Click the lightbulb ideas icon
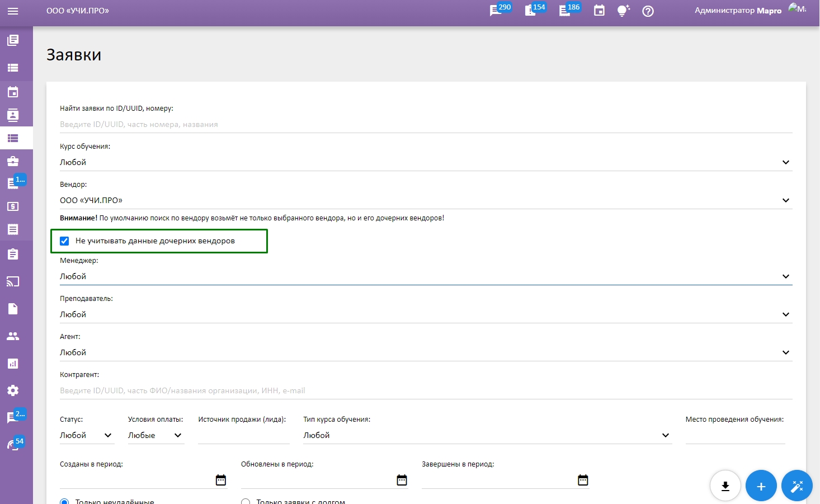Viewport: 820px width, 504px height. tap(623, 11)
